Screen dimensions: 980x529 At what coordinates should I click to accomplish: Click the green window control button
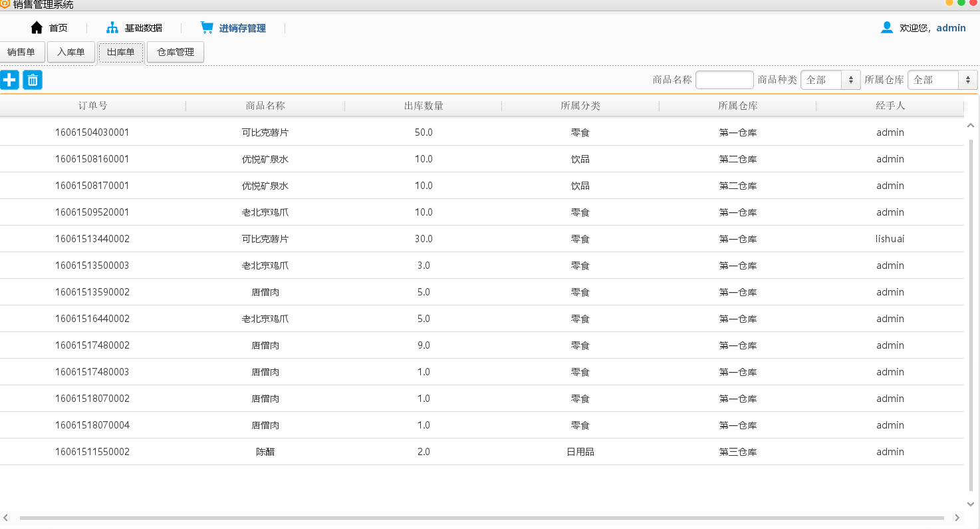[961, 3]
